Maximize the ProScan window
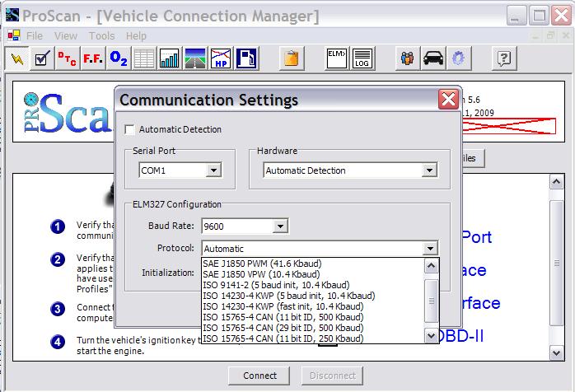575x392 pixels. 539,16
